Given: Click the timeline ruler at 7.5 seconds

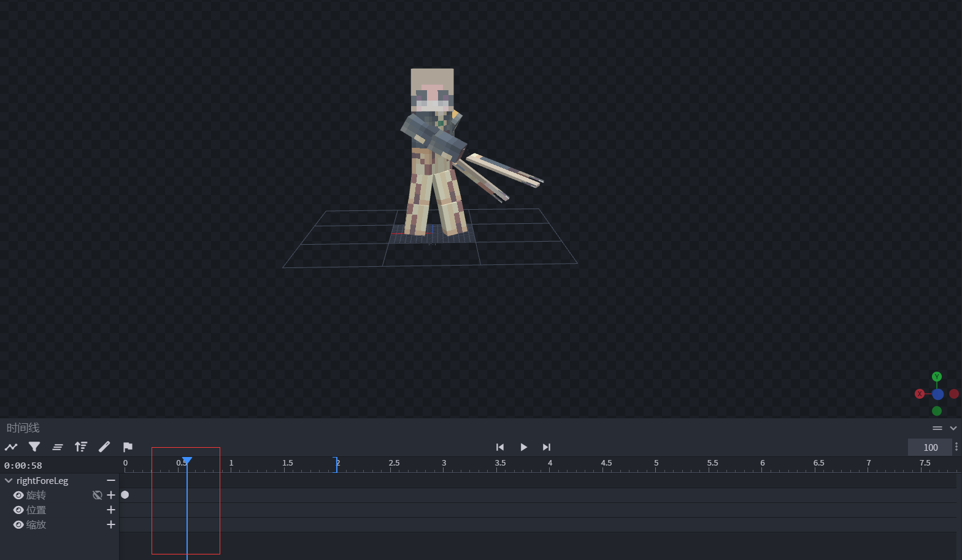Looking at the screenshot, I should 925,464.
